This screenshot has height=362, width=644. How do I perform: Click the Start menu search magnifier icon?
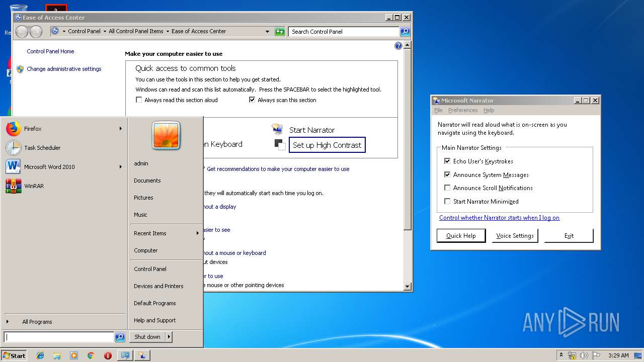[120, 337]
